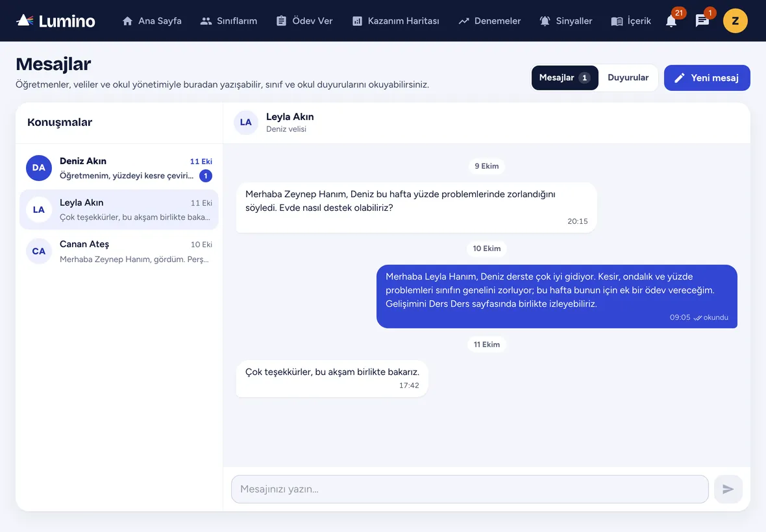This screenshot has height=532, width=766.
Task: Click the home icon beside Ana Sayfa
Action: tap(127, 21)
